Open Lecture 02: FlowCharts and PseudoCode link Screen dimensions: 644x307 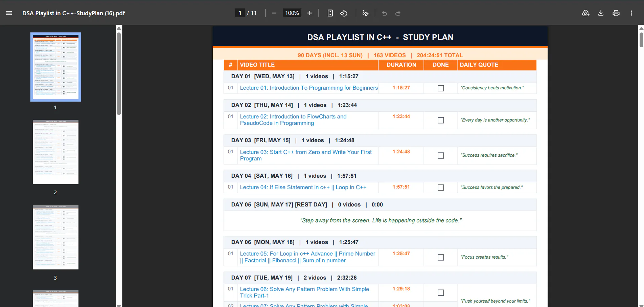click(x=293, y=120)
